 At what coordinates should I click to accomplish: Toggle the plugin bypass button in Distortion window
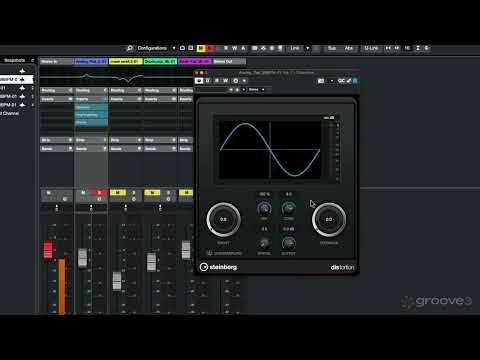point(199,81)
